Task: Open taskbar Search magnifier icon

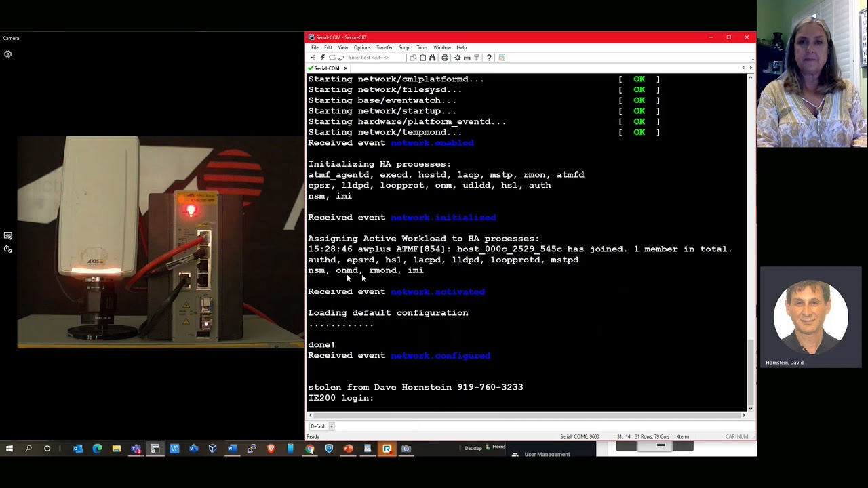Action: (x=28, y=449)
